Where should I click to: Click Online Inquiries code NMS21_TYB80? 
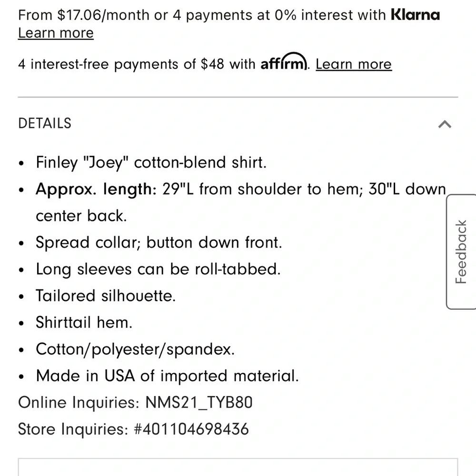tap(198, 403)
